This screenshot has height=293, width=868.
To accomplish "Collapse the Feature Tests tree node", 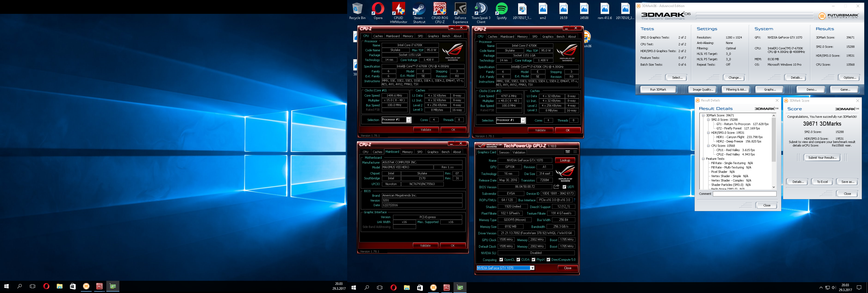I will coord(703,159).
